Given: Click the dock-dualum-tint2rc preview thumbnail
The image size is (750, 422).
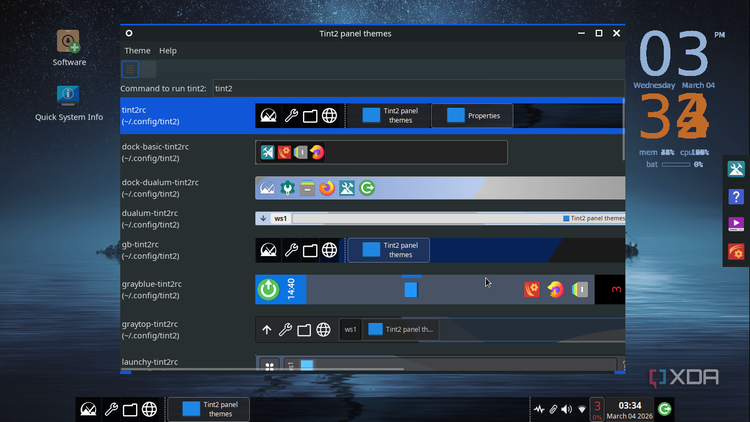Looking at the screenshot, I should [440, 188].
